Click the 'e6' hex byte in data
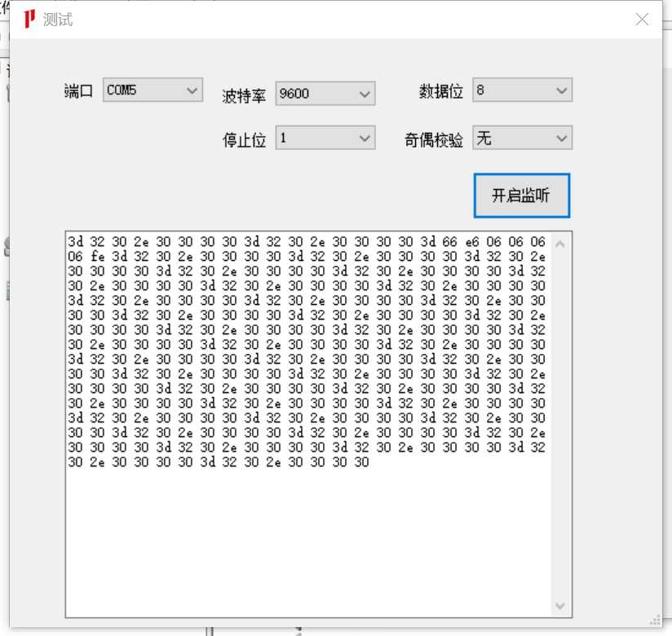The image size is (672, 636). 471,241
